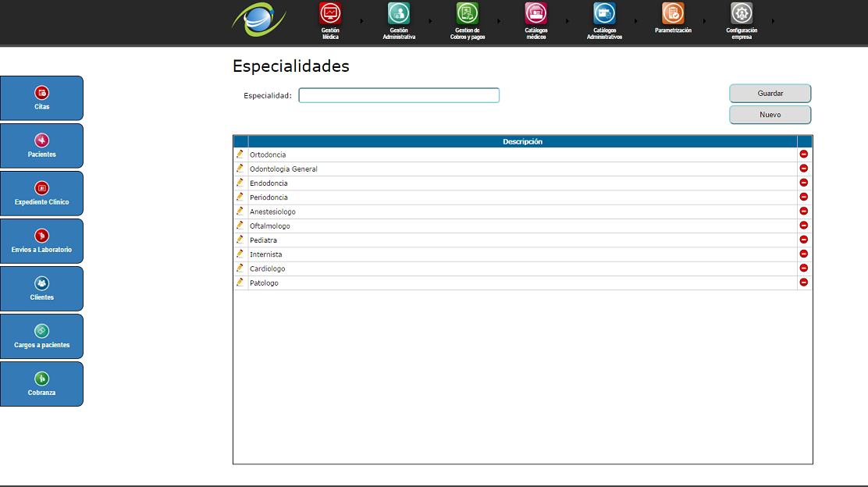868x487 pixels.
Task: Open the Configuración empresa gear icon
Action: click(742, 14)
